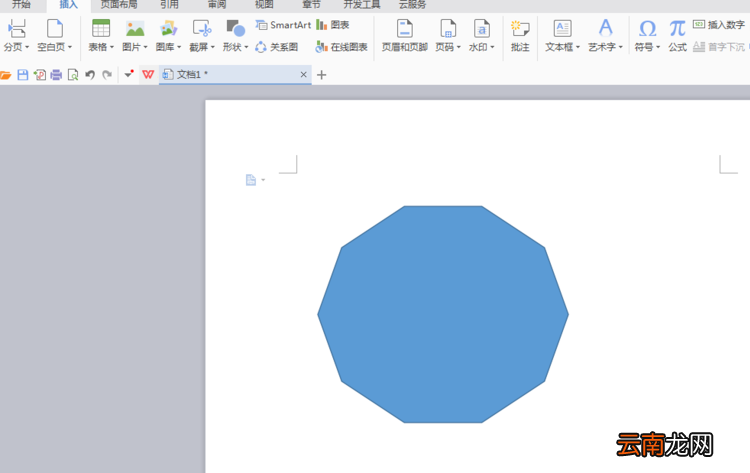Switch to the 审阅 tab
This screenshot has height=473, width=750.
click(x=217, y=5)
